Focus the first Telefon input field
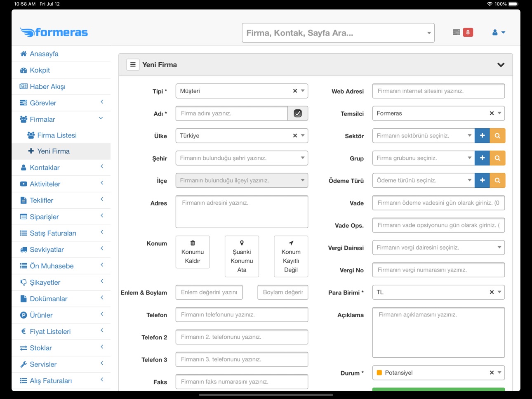The width and height of the screenshot is (532, 399). 242,314
